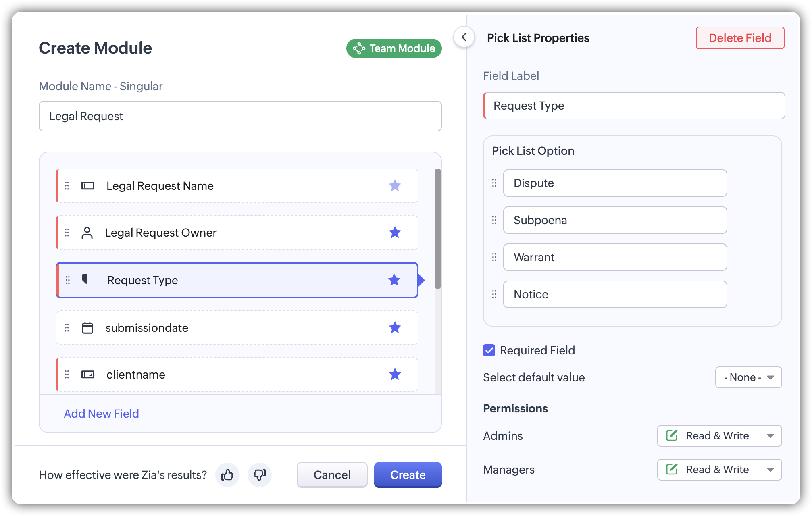This screenshot has width=812, height=516.
Task: Click the thumbs down feedback icon
Action: pos(260,475)
